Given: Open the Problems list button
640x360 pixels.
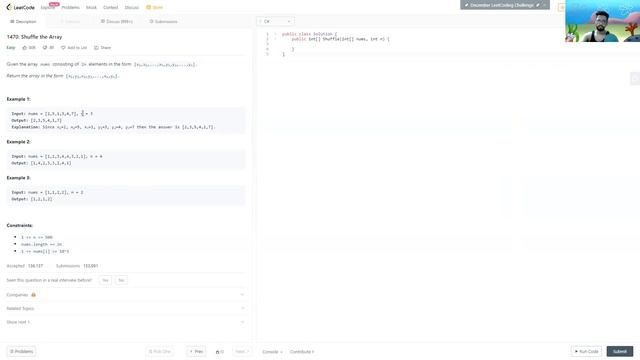Looking at the screenshot, I should click(x=21, y=351).
